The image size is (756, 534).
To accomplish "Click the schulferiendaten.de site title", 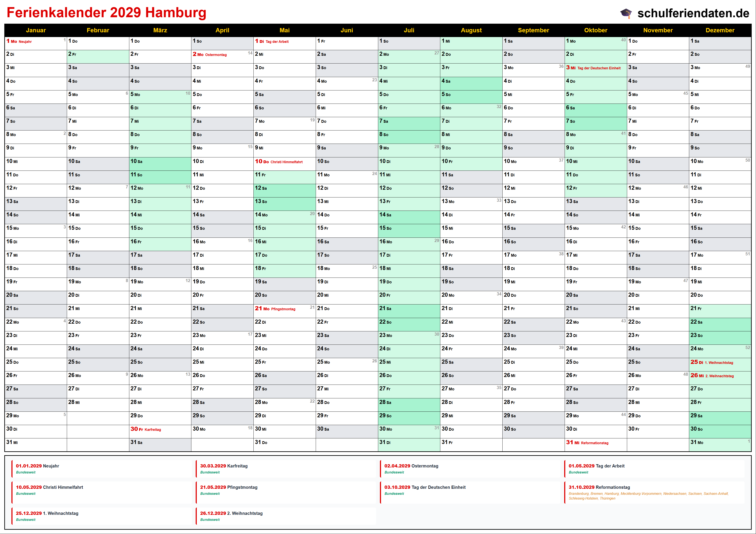I will point(693,13).
